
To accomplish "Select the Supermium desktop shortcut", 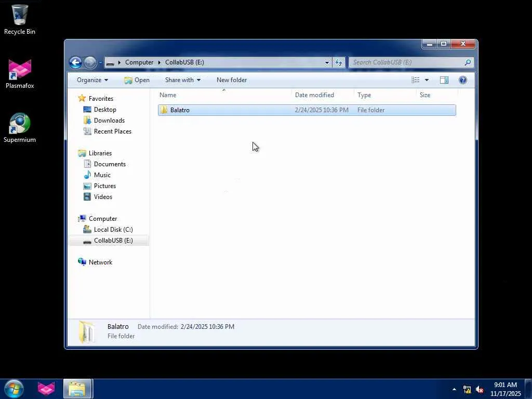I will 20,128.
